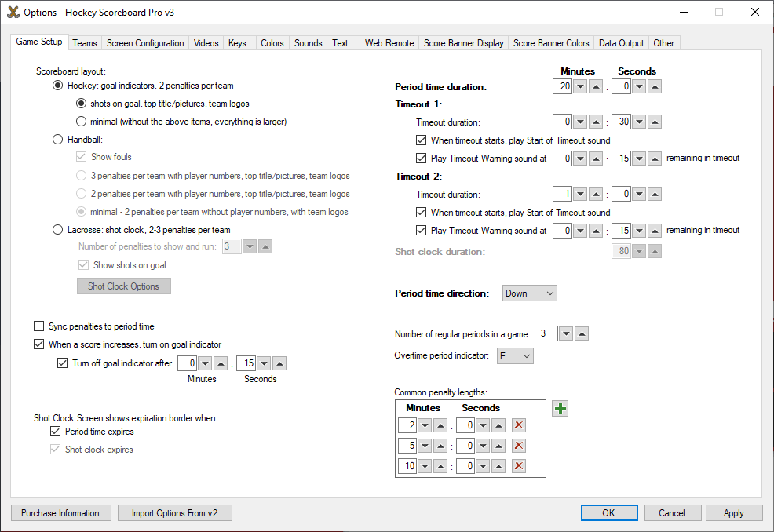774x532 pixels.
Task: Increase period time duration minutes
Action: tap(596, 87)
